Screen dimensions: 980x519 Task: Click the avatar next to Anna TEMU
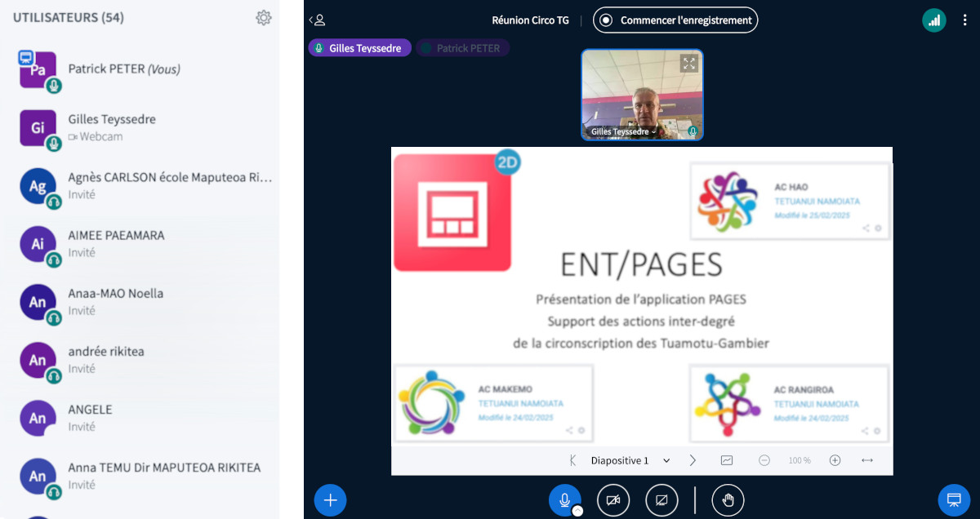[38, 476]
